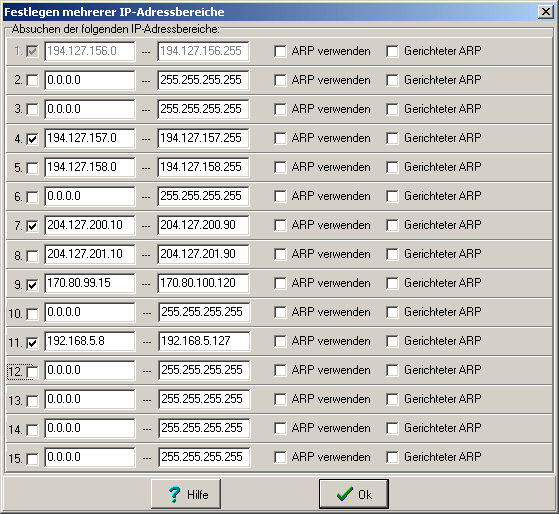Enable range 8 checkbox for 204.127.201.10
Screen dimensions: 559x514
point(32,255)
